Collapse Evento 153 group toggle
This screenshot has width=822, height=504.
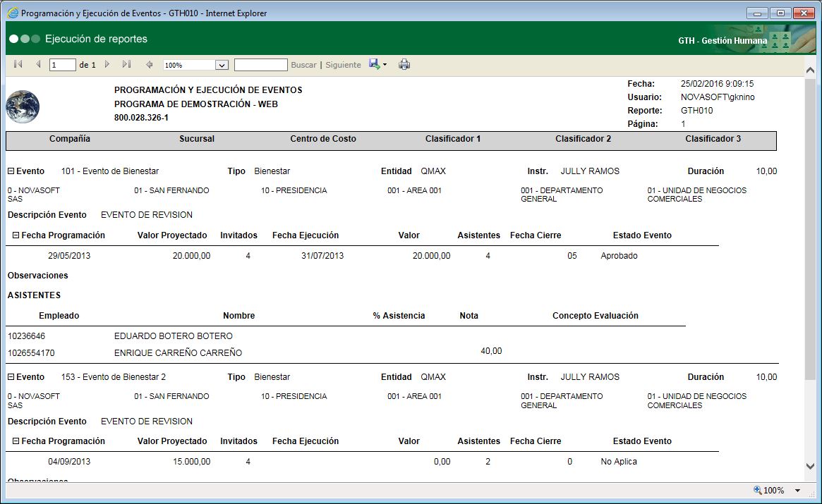(x=11, y=377)
